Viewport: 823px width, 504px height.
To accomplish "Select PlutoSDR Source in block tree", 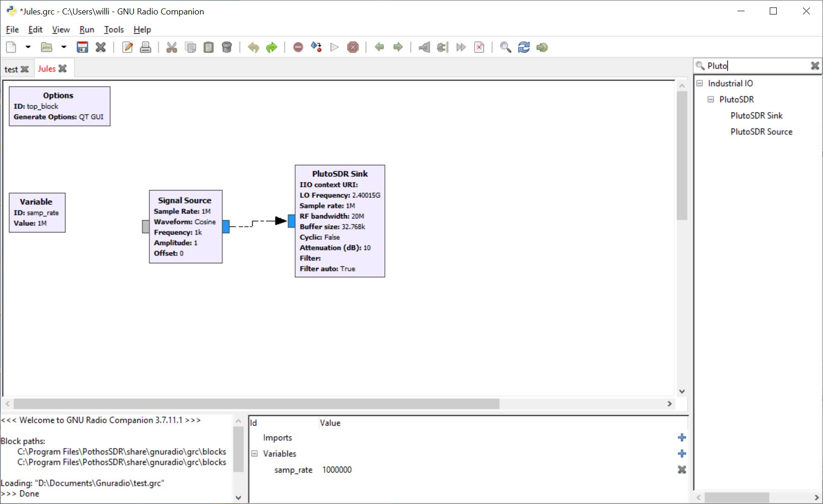I will pyautogui.click(x=761, y=132).
